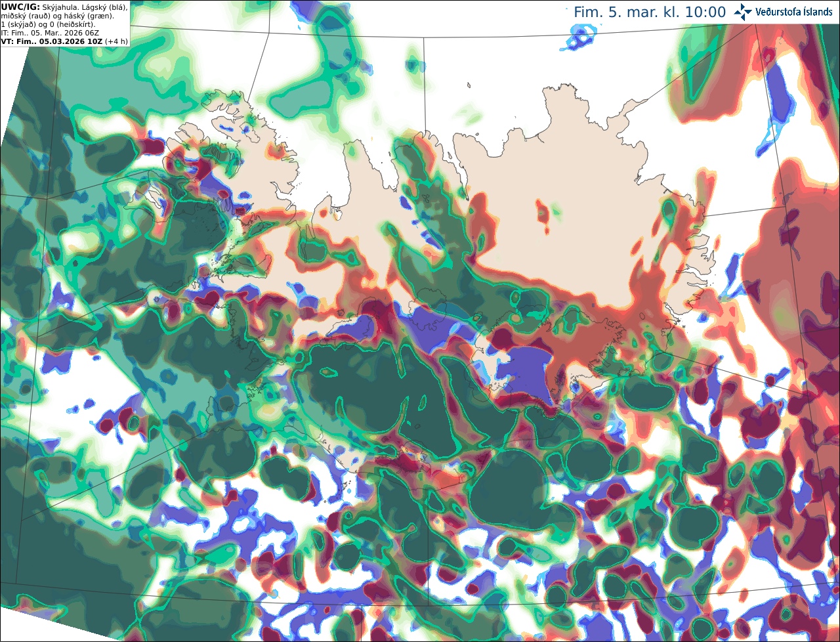
Task: Click the bold 'VT: Fim.. 05.03.2026 10Z (+4 h)' line
Action: coord(64,41)
